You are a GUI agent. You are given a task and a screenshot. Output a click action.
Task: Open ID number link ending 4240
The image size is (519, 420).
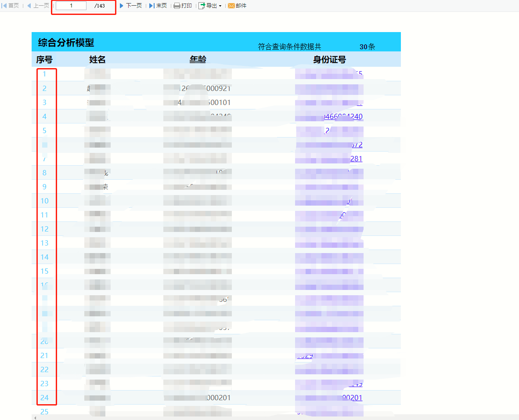pos(343,116)
